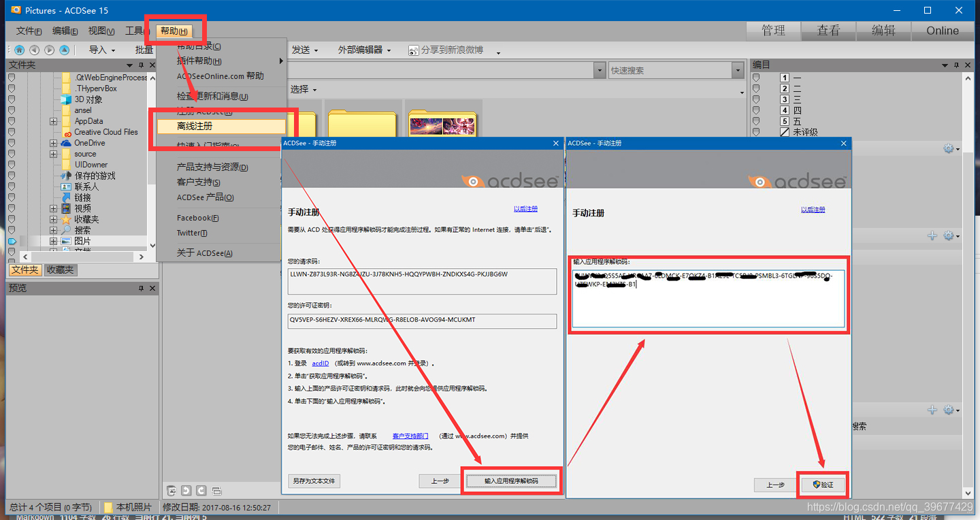The width and height of the screenshot is (980, 520).
Task: Click the first bottom toolbar icon beside rotate-left
Action: coord(171,491)
